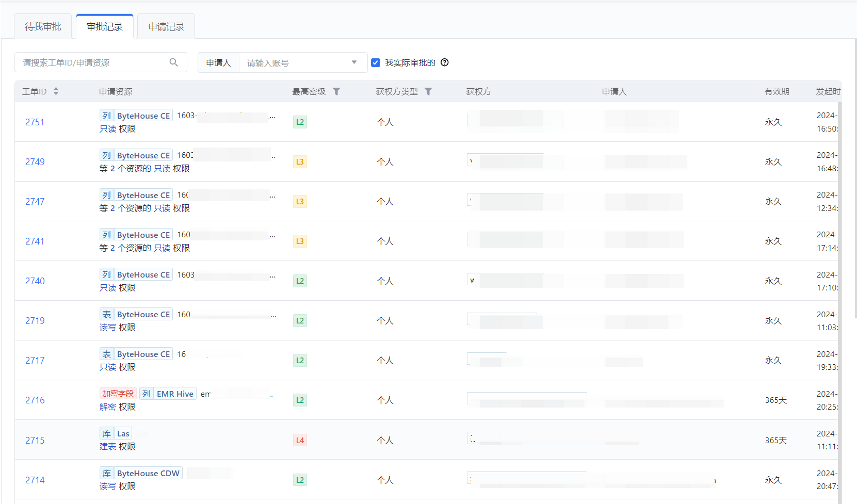Click the help icon next to 我实际审批的
Screen dimensions: 857x504
coord(445,62)
